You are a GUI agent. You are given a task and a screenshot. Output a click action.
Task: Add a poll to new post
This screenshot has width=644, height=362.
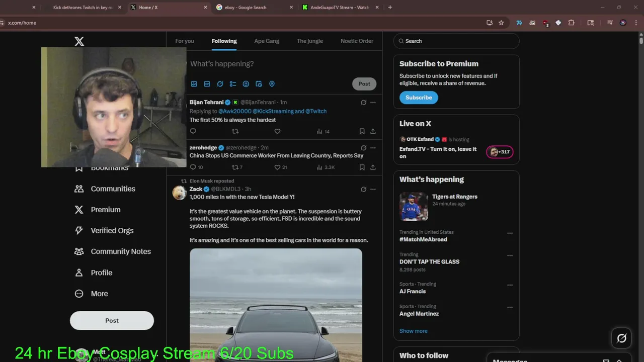click(x=233, y=84)
